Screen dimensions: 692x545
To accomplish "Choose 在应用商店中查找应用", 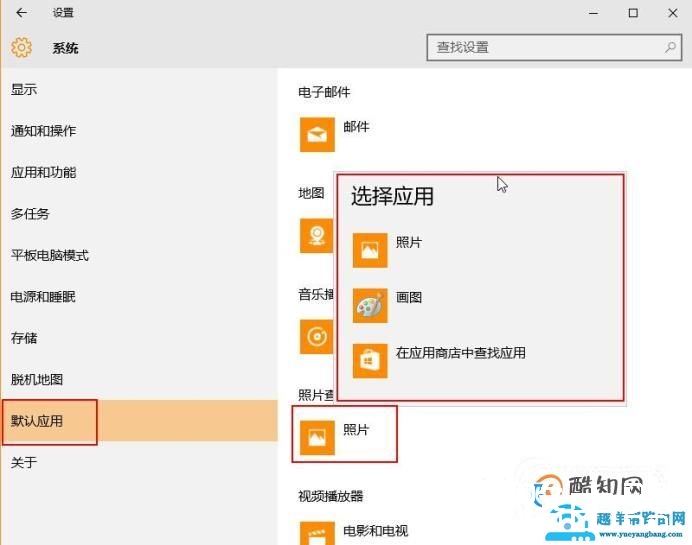I will (461, 353).
